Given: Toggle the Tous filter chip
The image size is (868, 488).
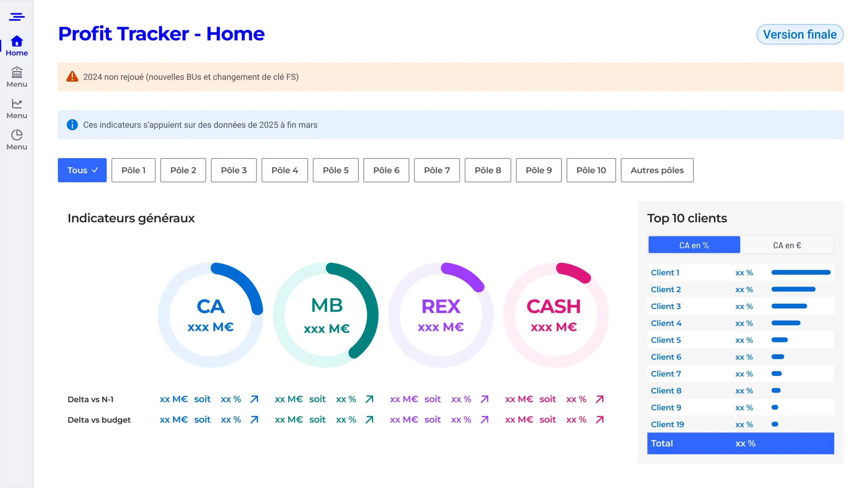Looking at the screenshot, I should (82, 170).
